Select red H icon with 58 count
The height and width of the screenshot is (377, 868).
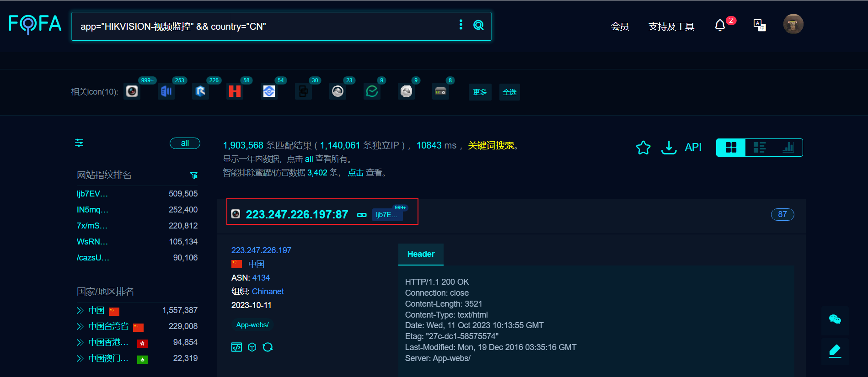235,91
